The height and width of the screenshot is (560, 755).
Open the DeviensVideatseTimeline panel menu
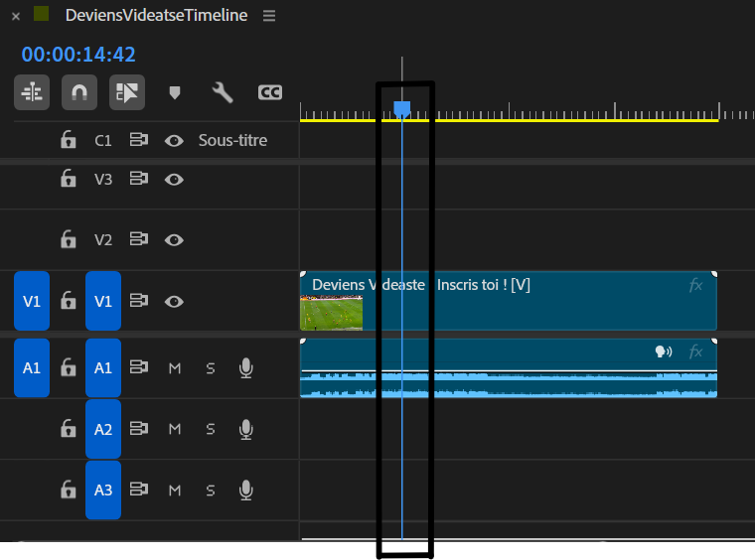click(x=269, y=16)
